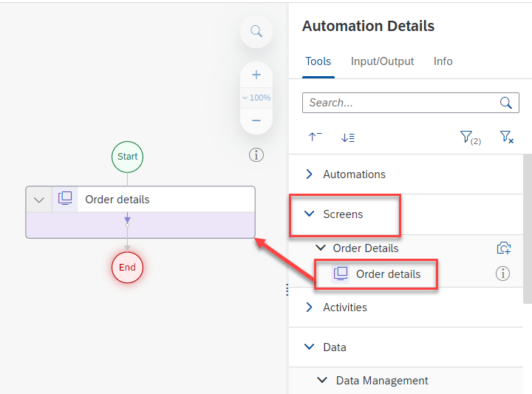Select the End node on canvas
This screenshot has width=532, height=394.
(x=127, y=267)
